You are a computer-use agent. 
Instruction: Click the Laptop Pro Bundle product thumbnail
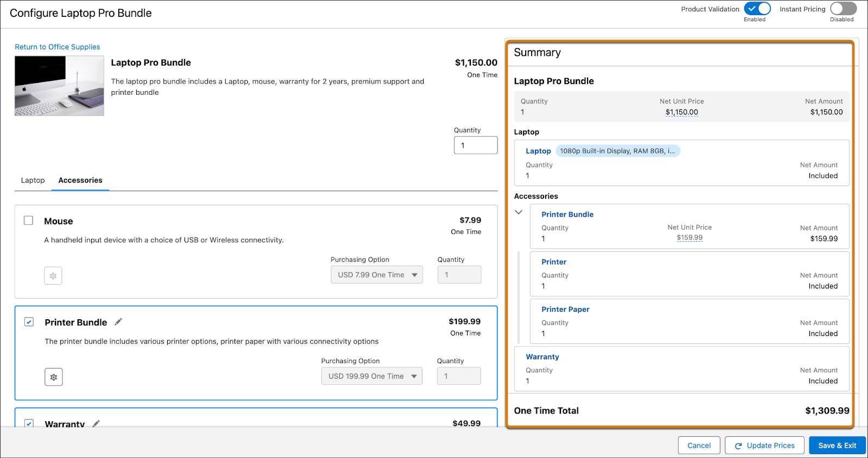point(59,86)
